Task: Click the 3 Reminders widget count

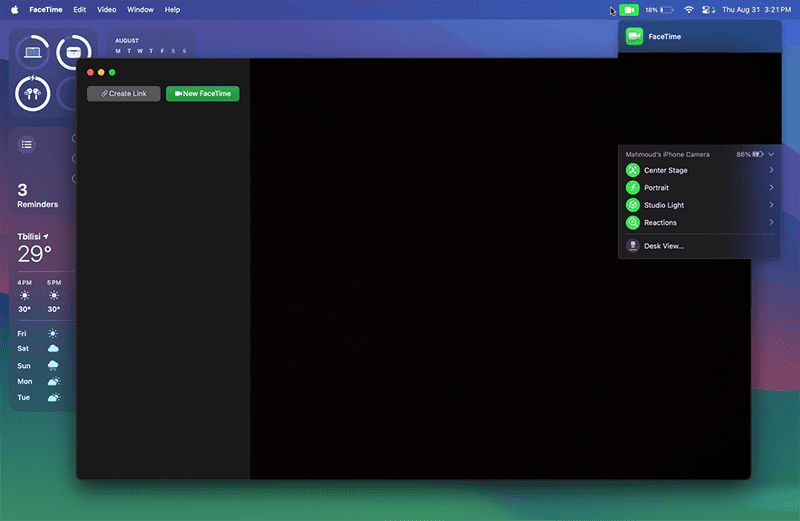Action: [22, 190]
